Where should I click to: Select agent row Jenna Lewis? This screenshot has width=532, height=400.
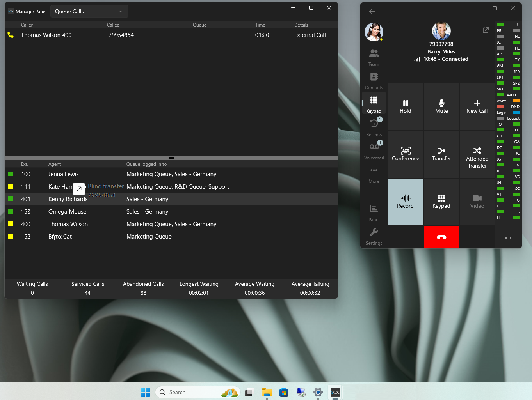tap(171, 174)
